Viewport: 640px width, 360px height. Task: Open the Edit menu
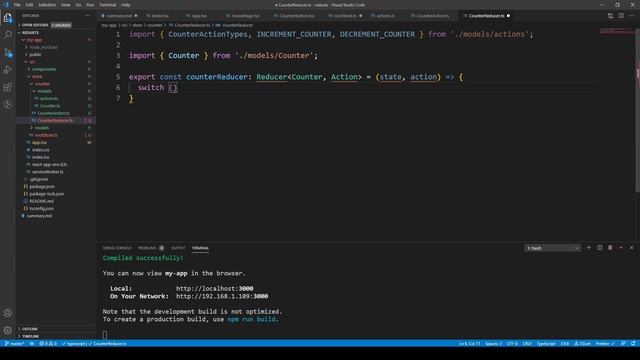29,5
